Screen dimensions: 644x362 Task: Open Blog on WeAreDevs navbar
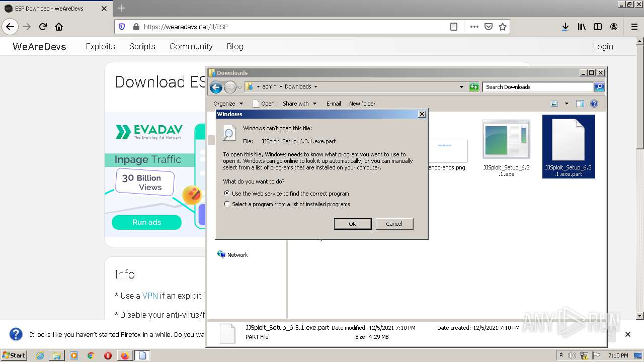pos(235,46)
